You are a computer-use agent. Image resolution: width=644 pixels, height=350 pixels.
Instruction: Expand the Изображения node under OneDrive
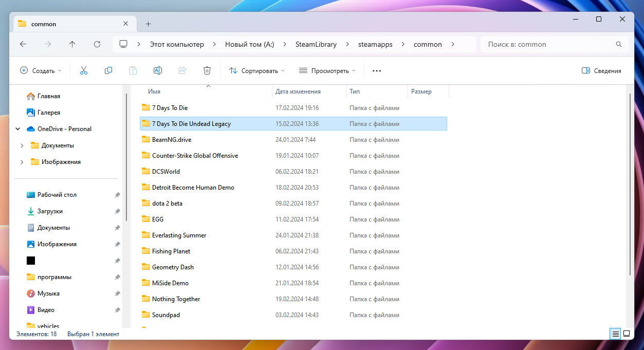(22, 162)
